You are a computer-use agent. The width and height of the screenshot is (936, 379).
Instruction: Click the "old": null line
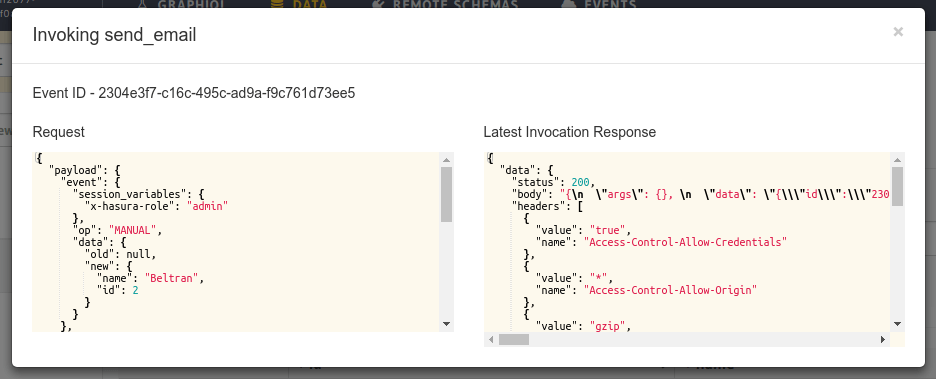click(x=121, y=254)
